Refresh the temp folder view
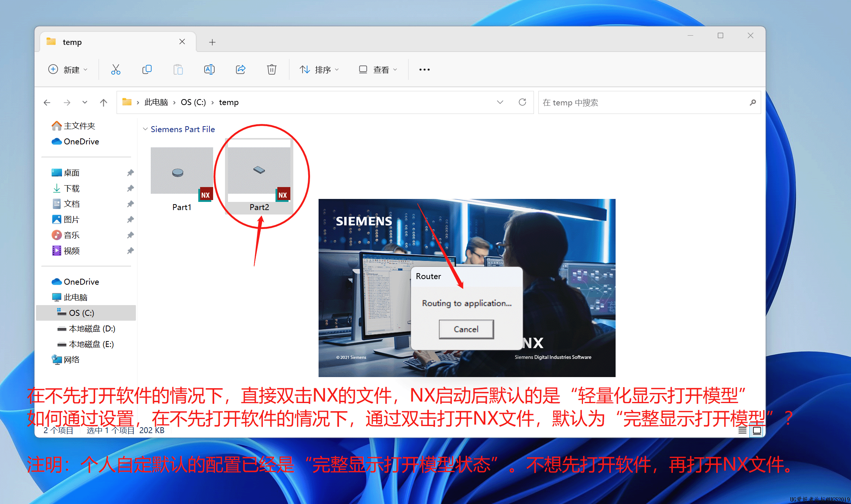 [x=522, y=102]
